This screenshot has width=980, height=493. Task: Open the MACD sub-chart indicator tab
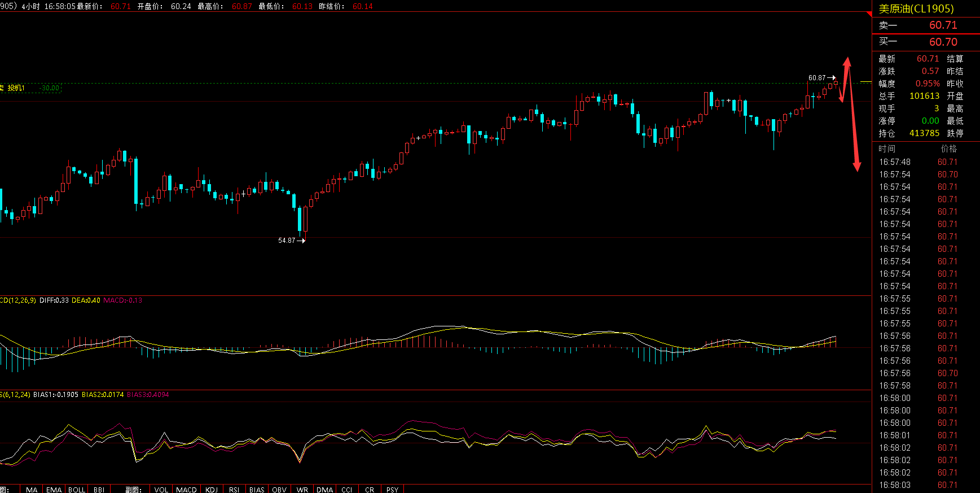[186, 489]
